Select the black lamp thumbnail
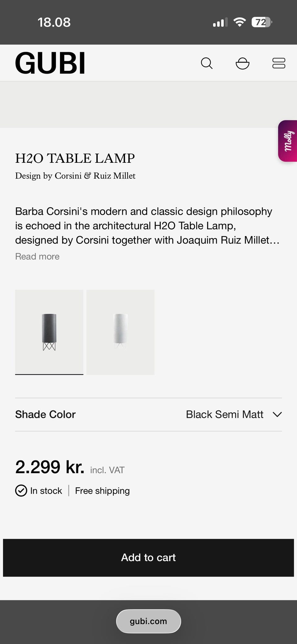Screen dimensions: 297x644 click(49, 332)
